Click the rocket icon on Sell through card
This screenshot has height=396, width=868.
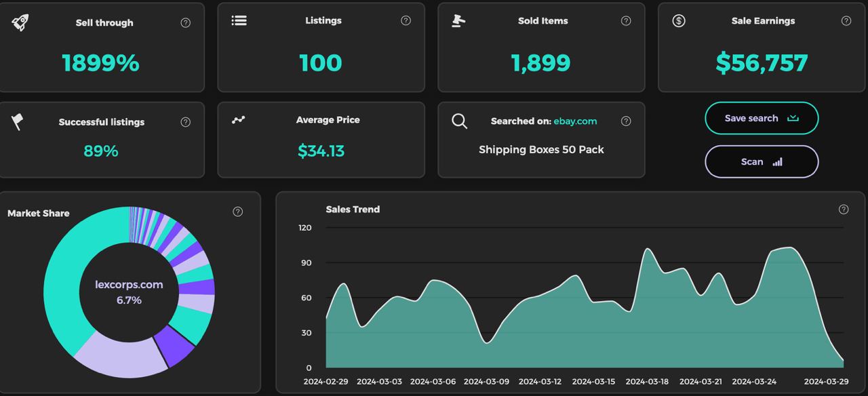point(20,22)
